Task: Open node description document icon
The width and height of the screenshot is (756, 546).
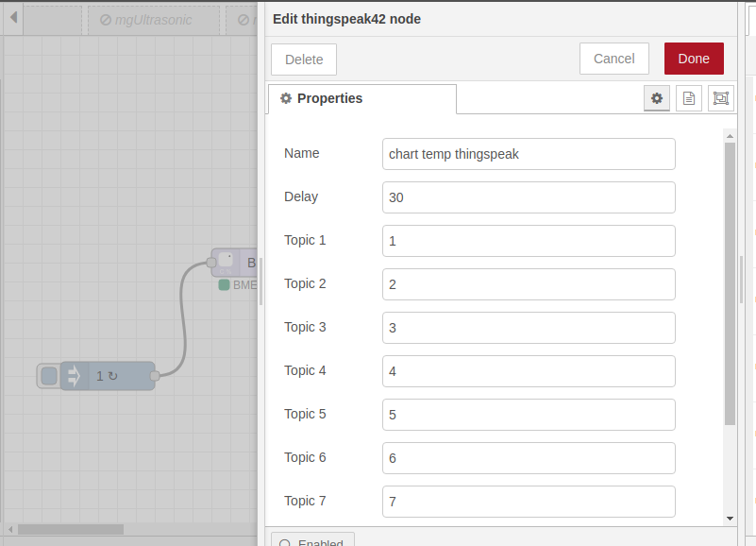Action: pos(689,97)
